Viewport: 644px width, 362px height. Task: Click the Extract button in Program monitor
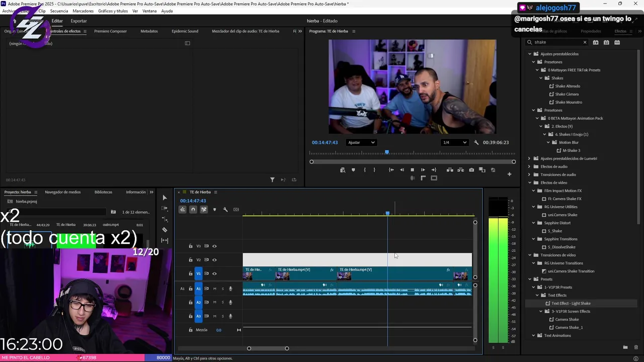[x=460, y=170]
